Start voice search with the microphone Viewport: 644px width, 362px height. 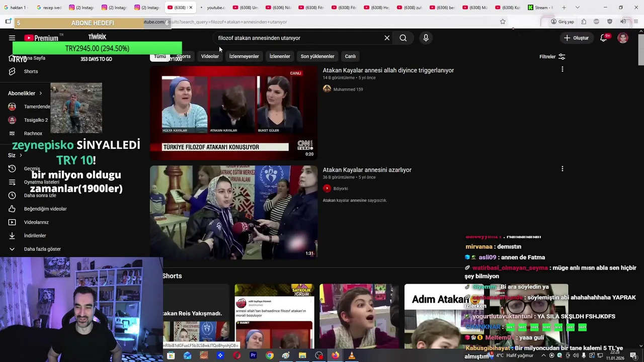click(x=426, y=38)
